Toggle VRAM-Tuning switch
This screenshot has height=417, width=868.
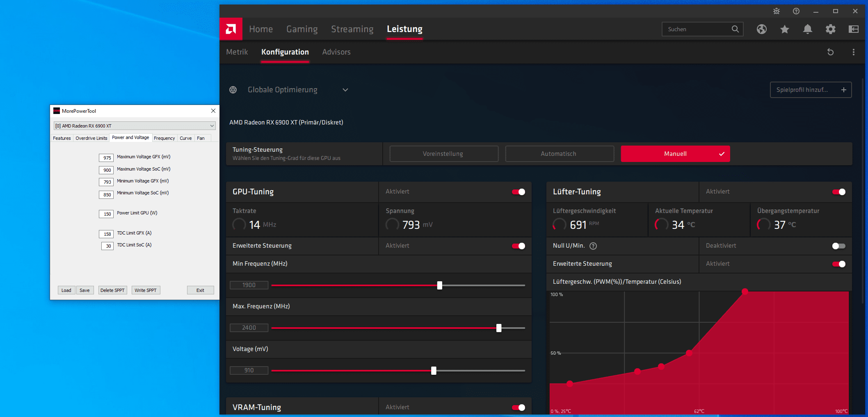coord(519,408)
